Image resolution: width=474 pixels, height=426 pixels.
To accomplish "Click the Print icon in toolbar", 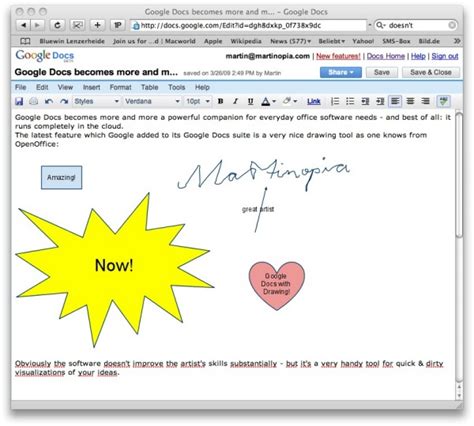I will pyautogui.click(x=33, y=101).
